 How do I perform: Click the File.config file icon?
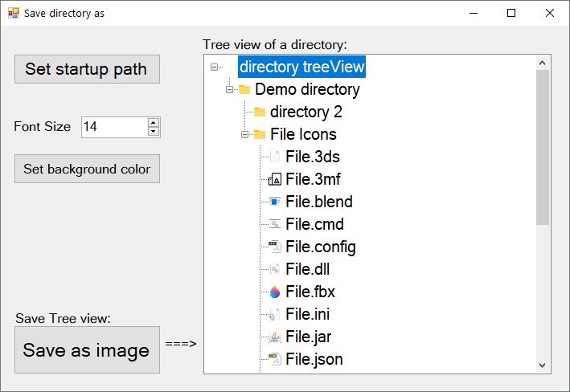pyautogui.click(x=275, y=247)
